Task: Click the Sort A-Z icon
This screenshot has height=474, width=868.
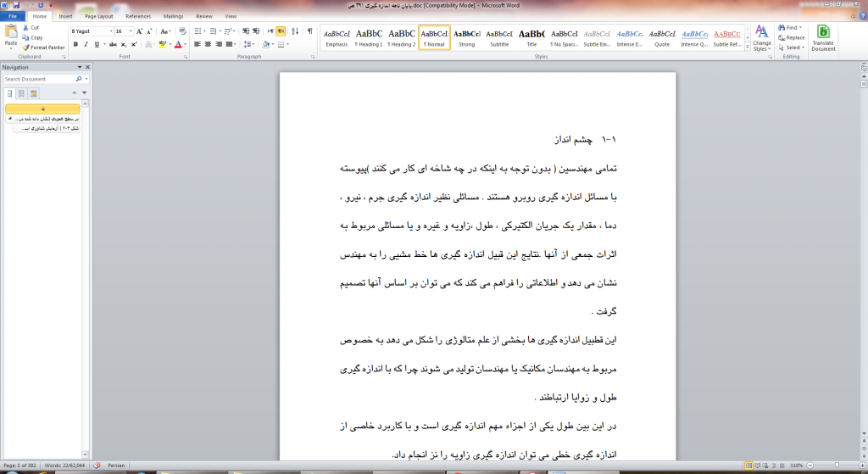Action: (296, 31)
